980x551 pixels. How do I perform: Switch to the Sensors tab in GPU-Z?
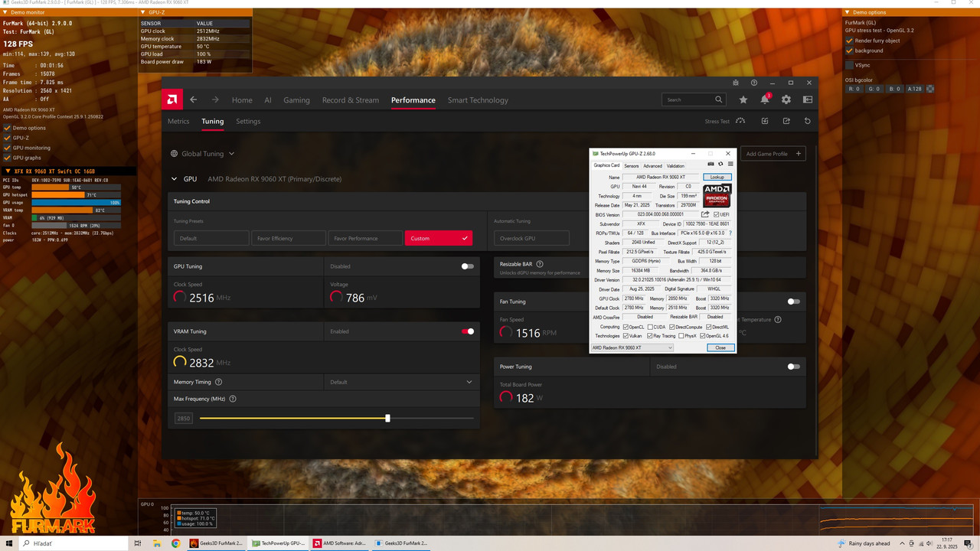point(632,165)
